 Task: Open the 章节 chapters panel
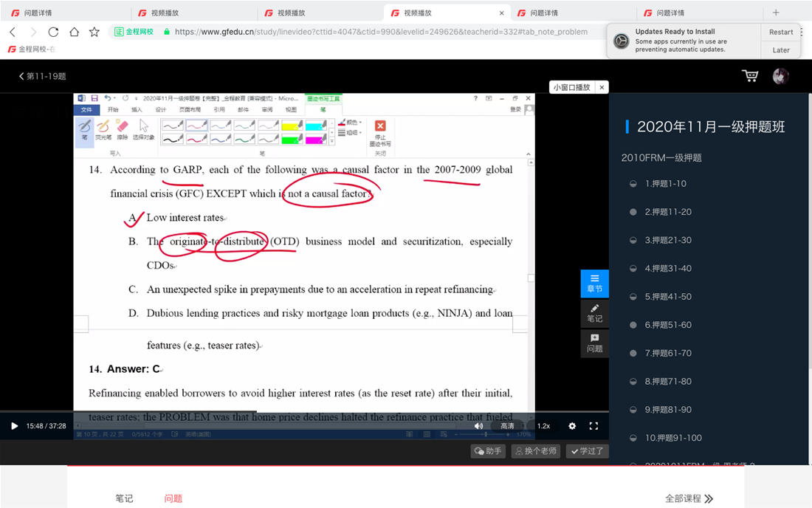tap(594, 284)
